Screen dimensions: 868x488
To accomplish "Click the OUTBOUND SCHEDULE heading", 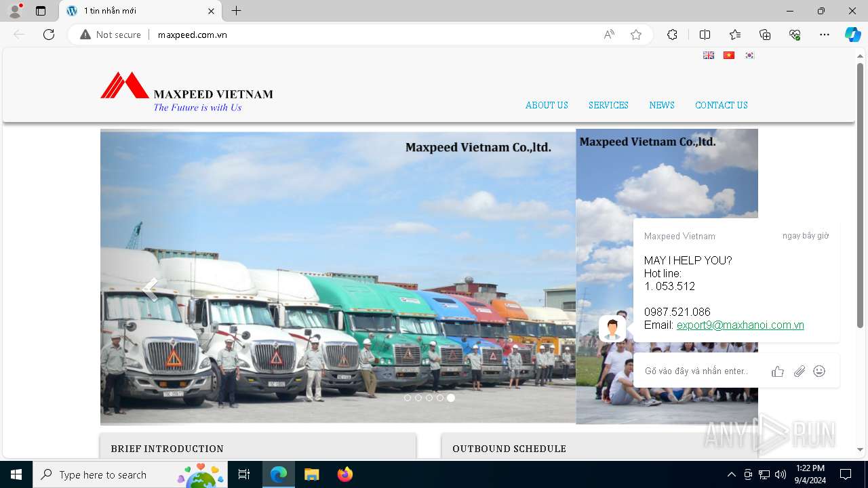I will [x=509, y=449].
